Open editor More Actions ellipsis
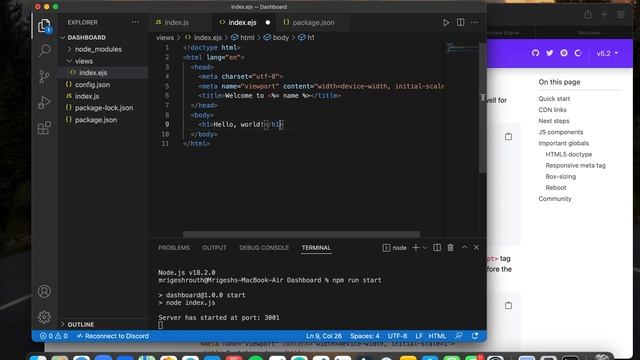Screen dimensions: 640x360 (474, 22)
